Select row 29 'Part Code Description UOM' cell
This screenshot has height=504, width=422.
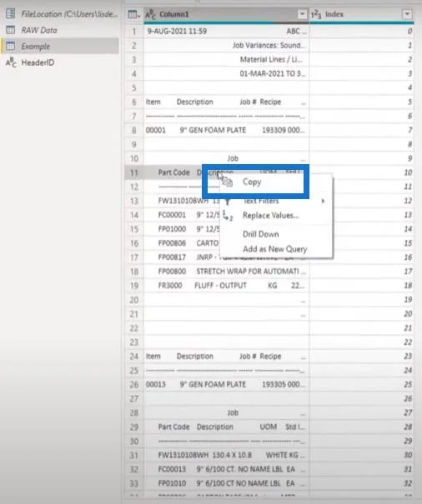click(x=226, y=427)
